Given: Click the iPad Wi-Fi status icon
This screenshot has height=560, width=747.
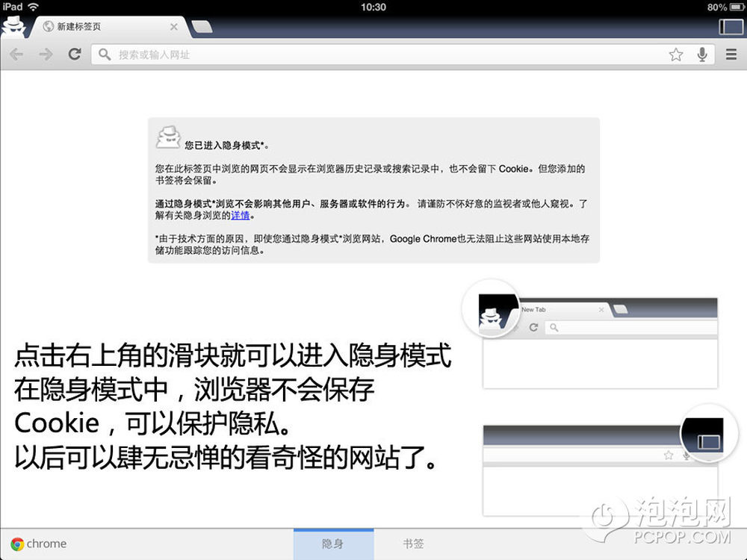Looking at the screenshot, I should click(x=34, y=7).
